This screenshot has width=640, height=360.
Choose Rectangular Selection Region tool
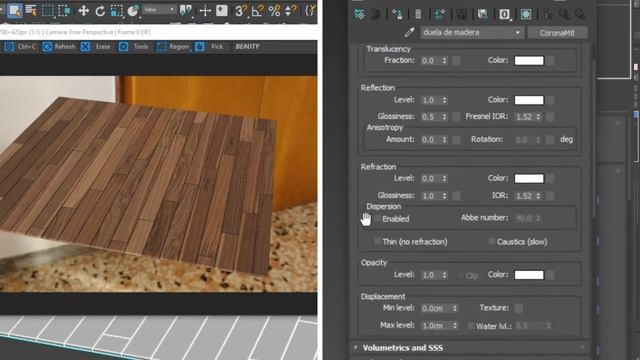click(x=47, y=11)
